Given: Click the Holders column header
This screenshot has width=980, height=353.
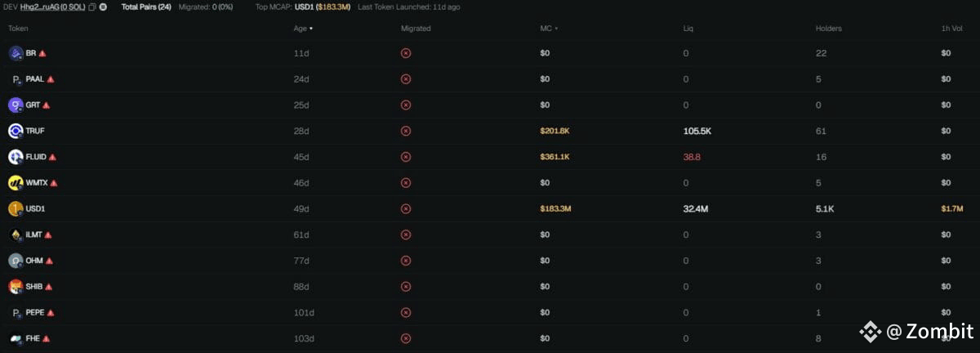Looking at the screenshot, I should 828,29.
